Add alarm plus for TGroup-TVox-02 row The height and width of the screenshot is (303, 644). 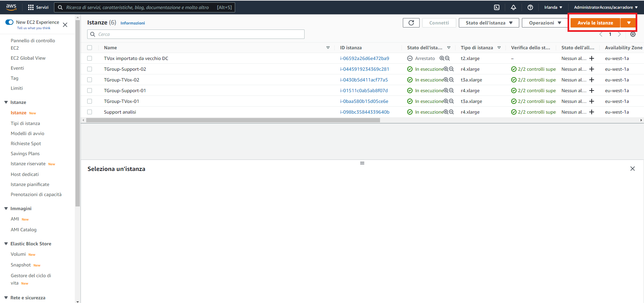point(592,80)
